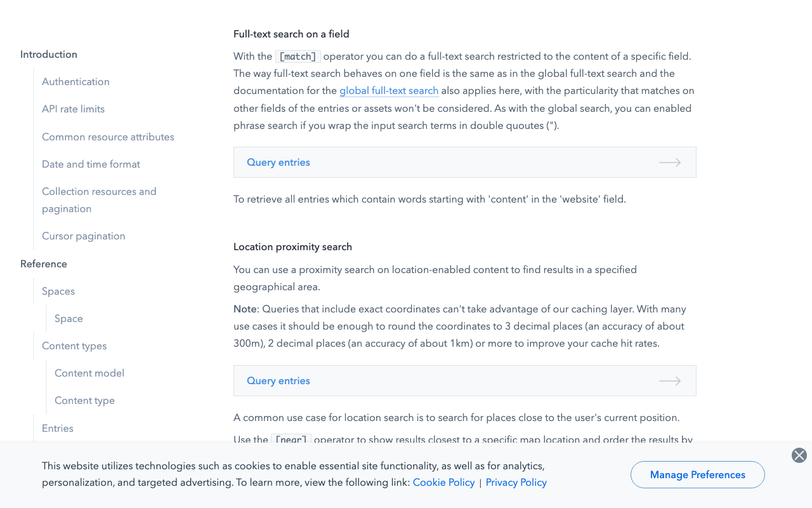Image resolution: width=812 pixels, height=508 pixels.
Task: Click arrow icon on second Query entries
Action: pyautogui.click(x=670, y=381)
